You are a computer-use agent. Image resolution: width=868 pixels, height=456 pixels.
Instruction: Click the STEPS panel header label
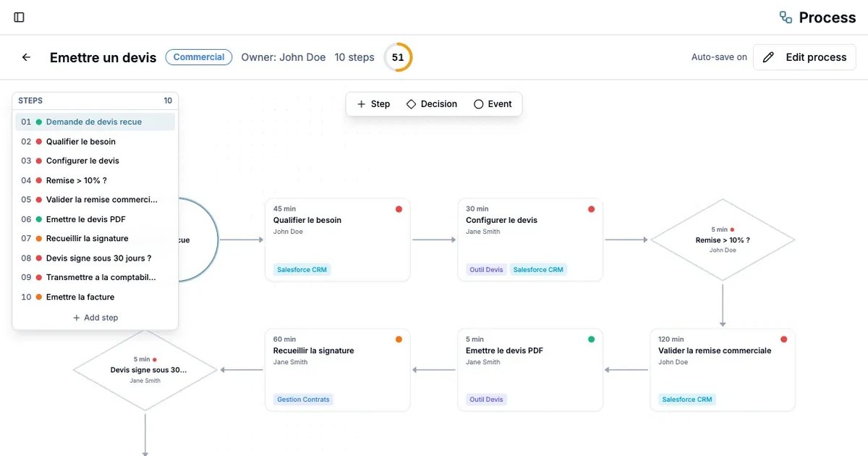point(30,101)
